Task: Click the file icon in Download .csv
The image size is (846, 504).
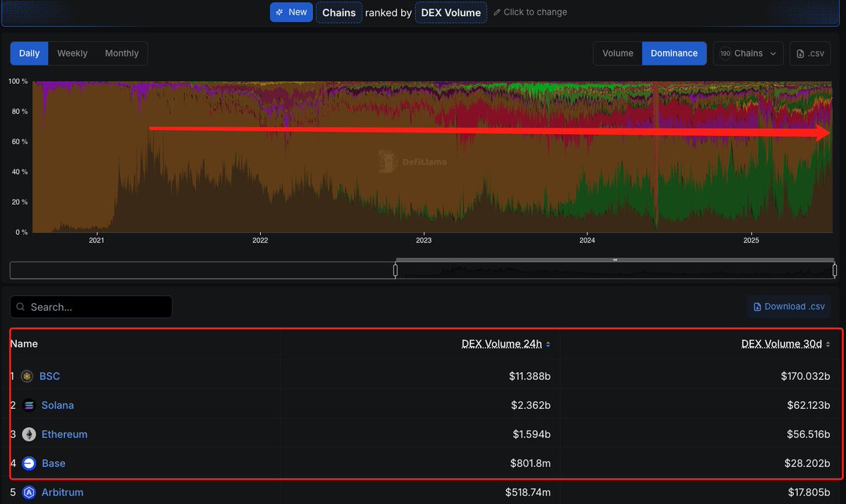Action: [758, 307]
